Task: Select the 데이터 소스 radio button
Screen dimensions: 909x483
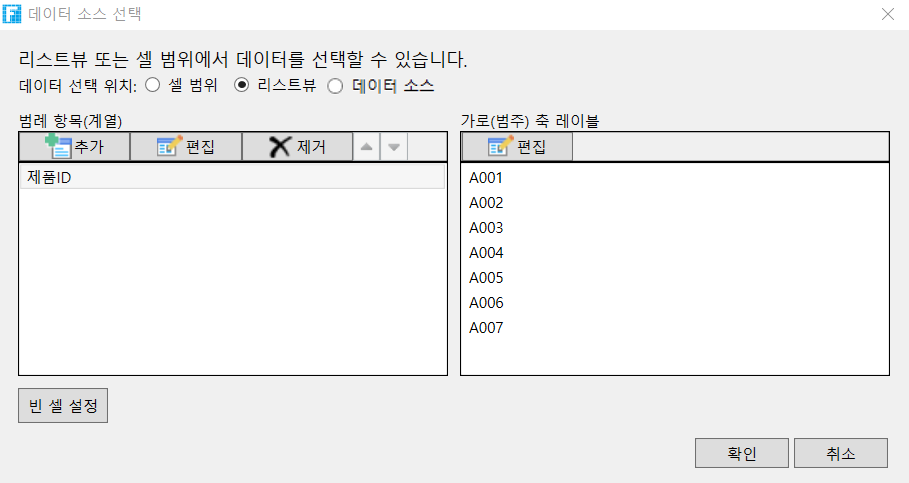Action: click(x=336, y=85)
